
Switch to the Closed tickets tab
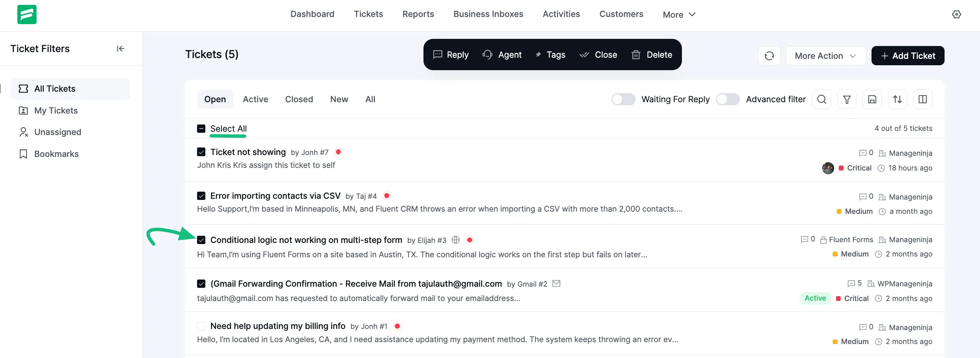299,99
